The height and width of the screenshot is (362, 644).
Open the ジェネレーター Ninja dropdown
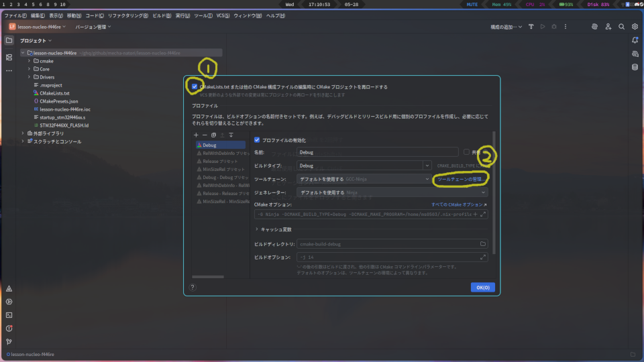392,192
